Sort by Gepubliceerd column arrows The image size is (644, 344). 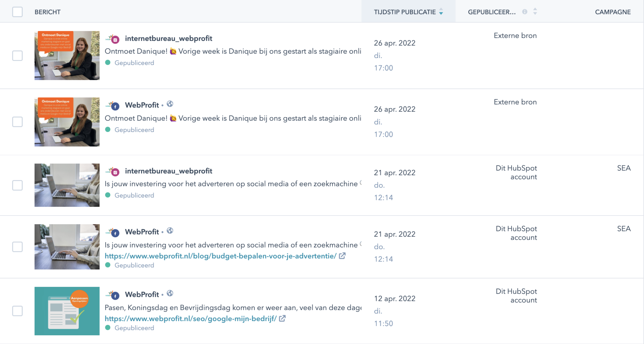(x=535, y=12)
